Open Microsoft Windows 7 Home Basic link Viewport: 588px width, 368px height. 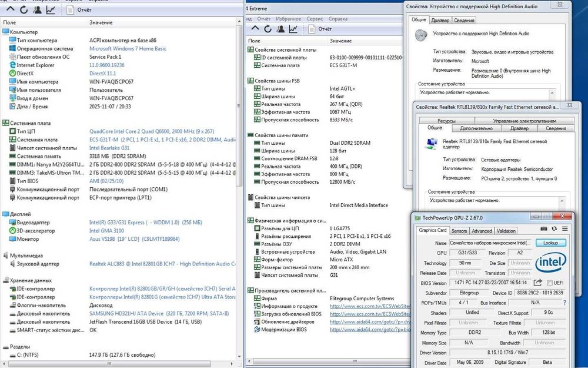pos(128,48)
